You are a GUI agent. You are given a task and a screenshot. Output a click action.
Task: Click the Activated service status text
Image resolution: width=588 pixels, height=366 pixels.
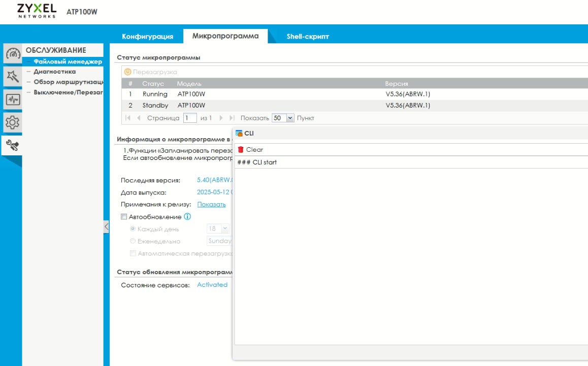212,285
